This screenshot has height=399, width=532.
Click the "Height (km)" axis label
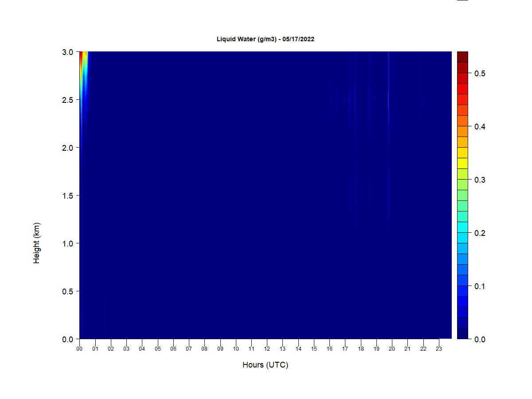(x=37, y=243)
